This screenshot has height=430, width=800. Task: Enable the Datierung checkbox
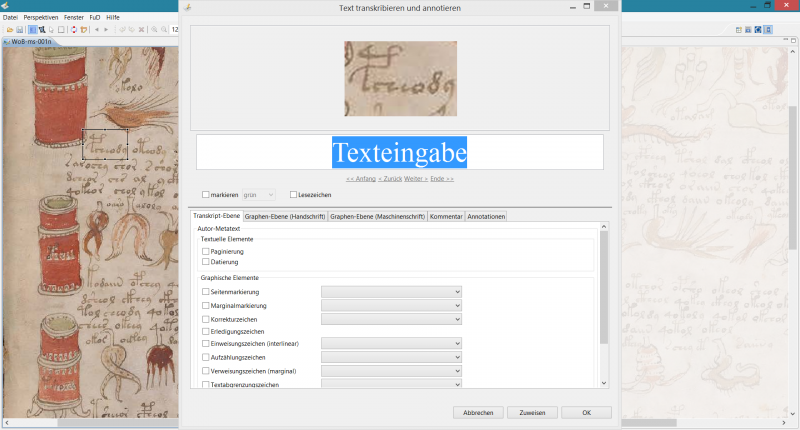coord(206,262)
